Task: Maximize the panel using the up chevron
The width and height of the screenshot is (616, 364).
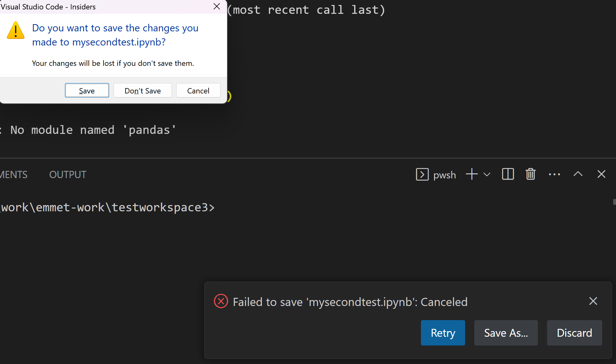Action: pyautogui.click(x=578, y=174)
